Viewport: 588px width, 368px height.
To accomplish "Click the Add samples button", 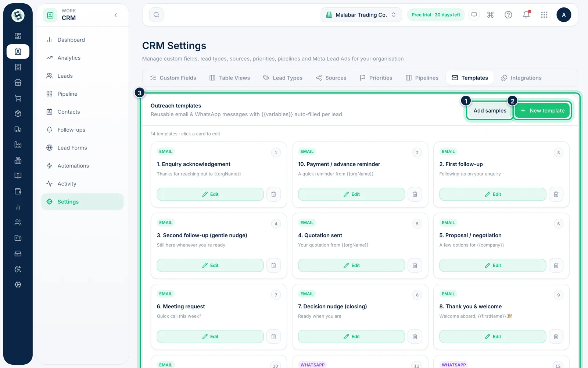I will (x=490, y=110).
